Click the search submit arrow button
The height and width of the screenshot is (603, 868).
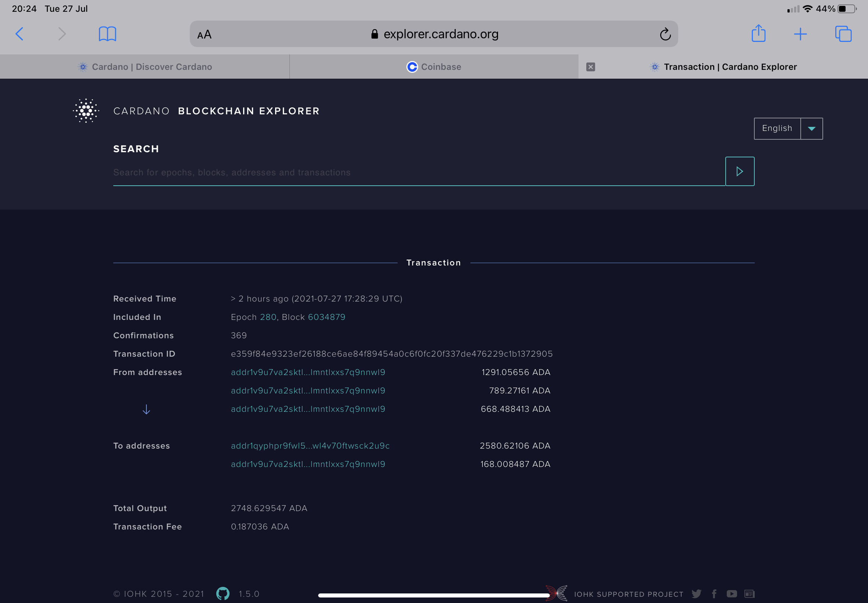pyautogui.click(x=740, y=172)
